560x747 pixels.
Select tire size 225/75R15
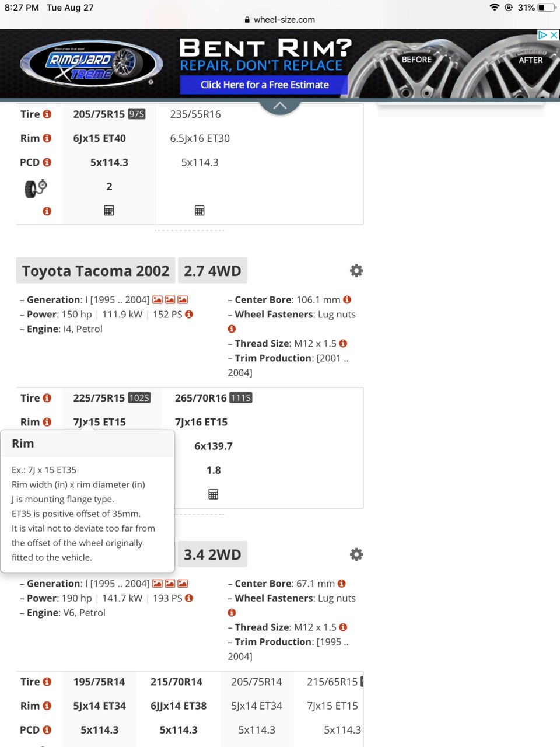(99, 398)
